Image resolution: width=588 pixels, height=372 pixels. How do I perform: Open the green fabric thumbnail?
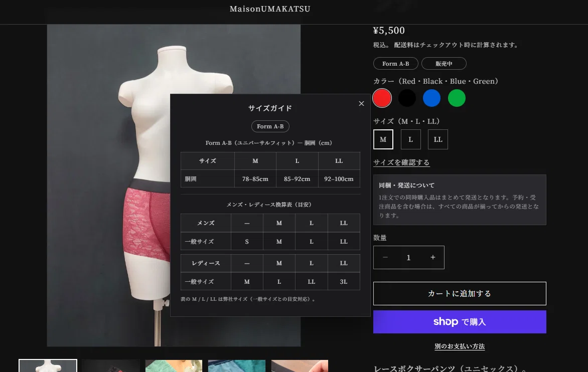[x=174, y=366]
